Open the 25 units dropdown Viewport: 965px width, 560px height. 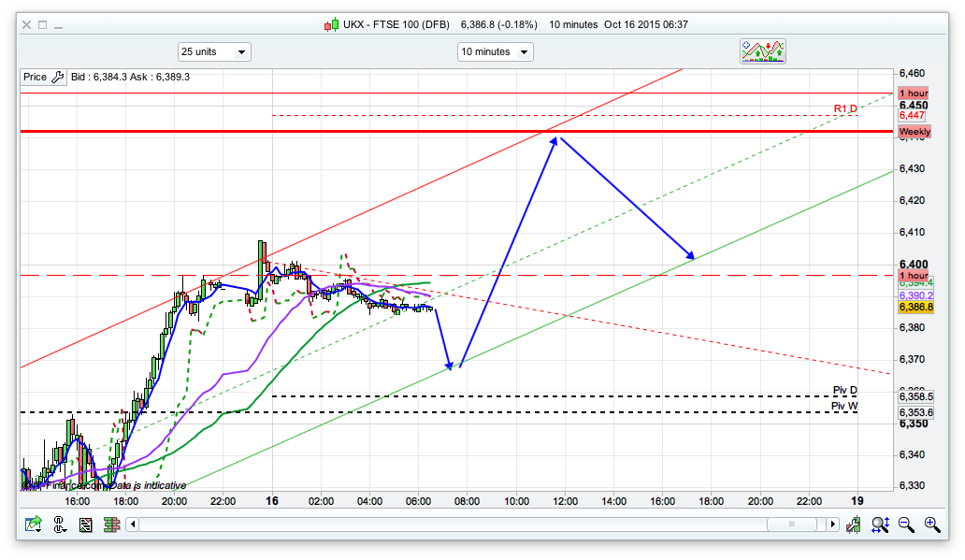click(x=214, y=52)
